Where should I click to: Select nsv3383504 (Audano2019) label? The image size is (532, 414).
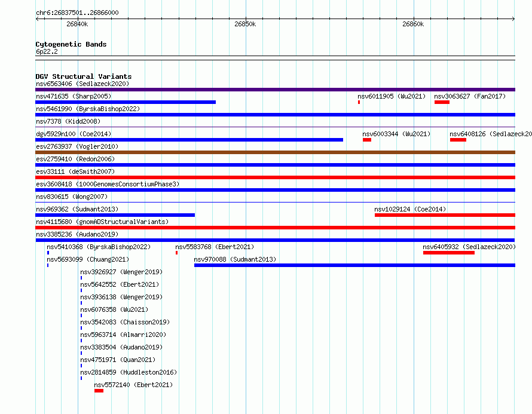(121, 347)
